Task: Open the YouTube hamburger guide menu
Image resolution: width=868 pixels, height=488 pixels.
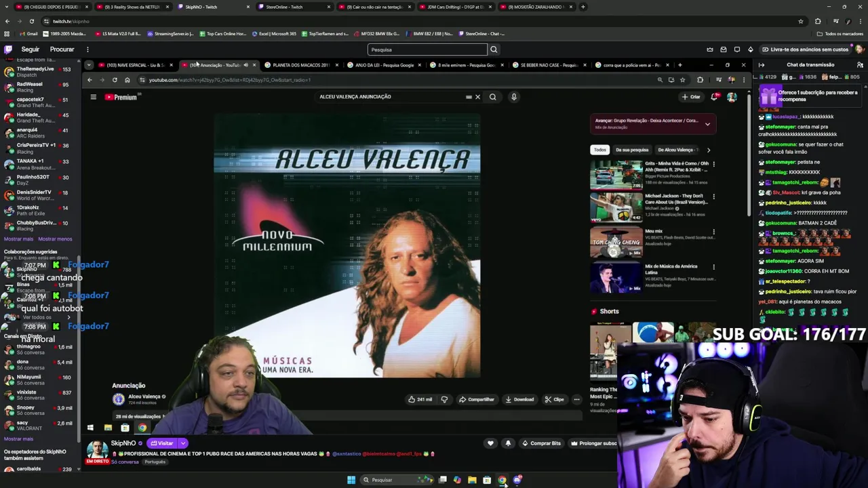Action: [x=94, y=97]
